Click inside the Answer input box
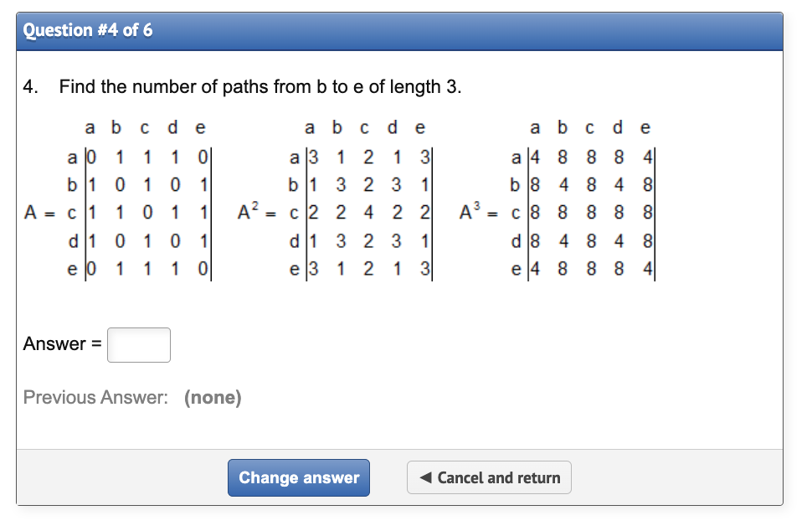 pyautogui.click(x=137, y=344)
